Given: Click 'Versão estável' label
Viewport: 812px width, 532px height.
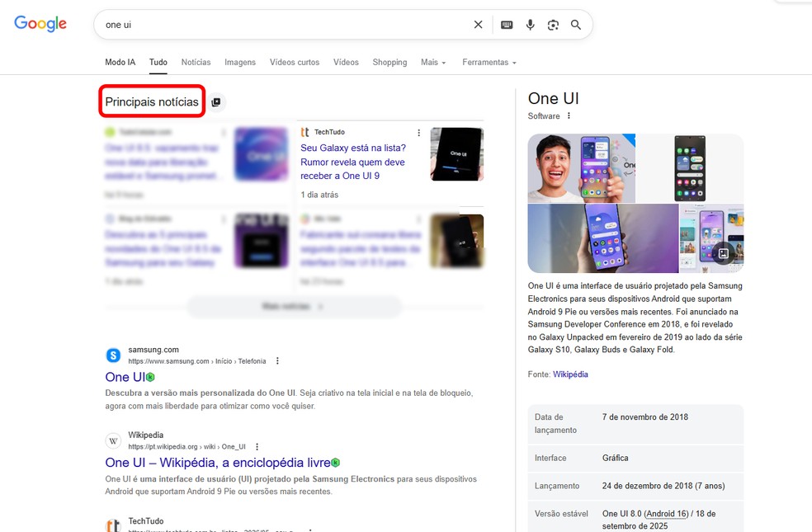Looking at the screenshot, I should pos(561,514).
